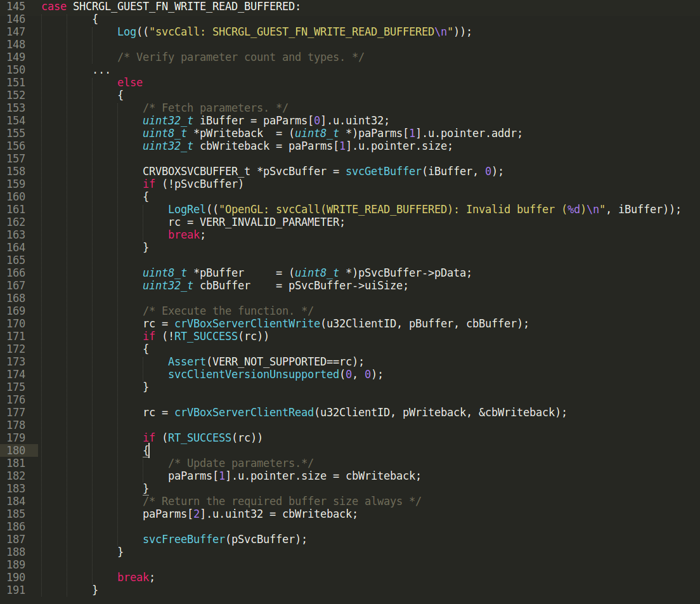Click '!RT_SUCCESS(rc)' condition on line 171
The image size is (700, 604).
coord(216,336)
